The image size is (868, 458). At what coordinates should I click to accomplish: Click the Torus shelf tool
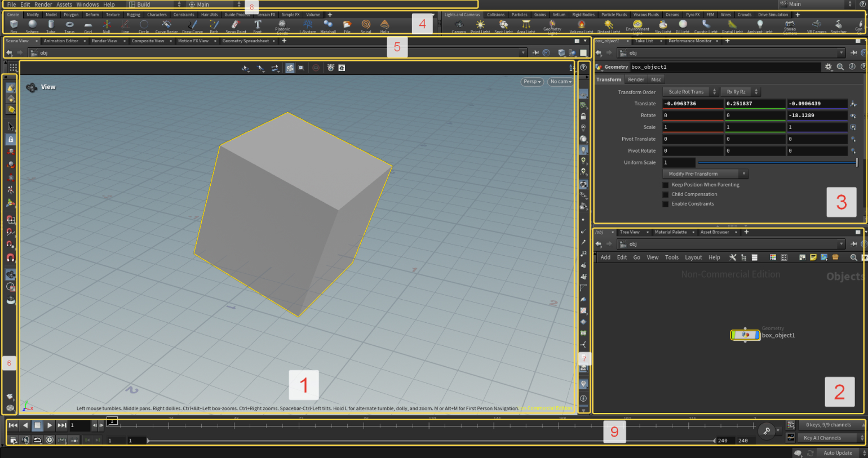[x=69, y=25]
